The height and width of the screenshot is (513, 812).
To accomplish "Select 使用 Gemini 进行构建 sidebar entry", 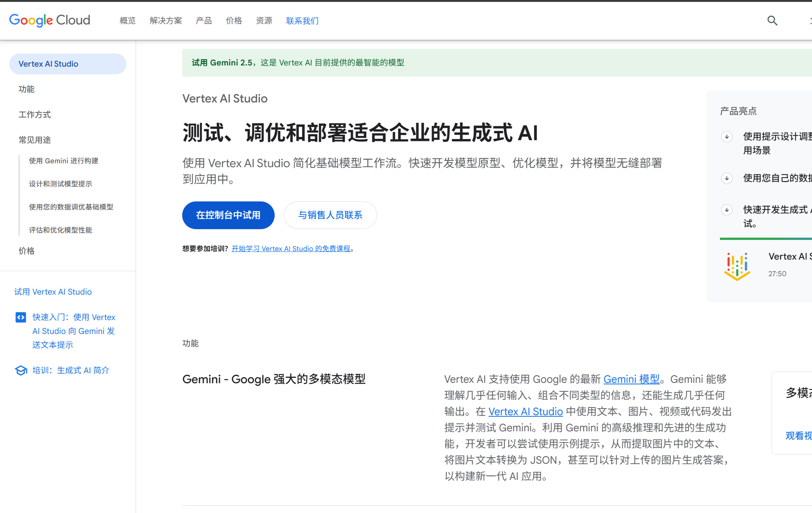I will pyautogui.click(x=64, y=161).
